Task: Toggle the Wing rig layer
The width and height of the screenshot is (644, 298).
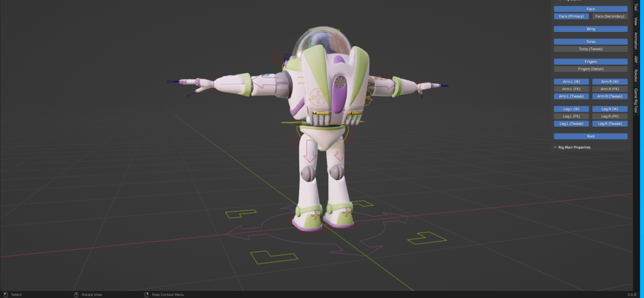Action: pyautogui.click(x=591, y=29)
